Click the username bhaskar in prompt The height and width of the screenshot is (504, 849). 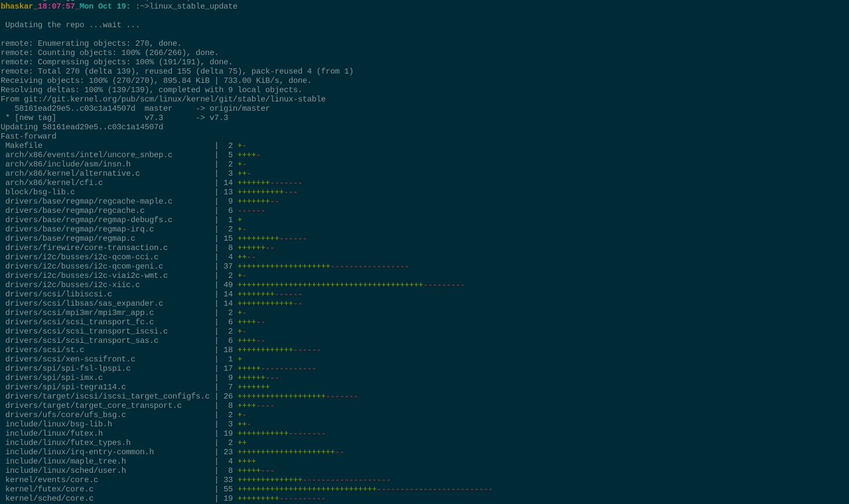pos(16,6)
